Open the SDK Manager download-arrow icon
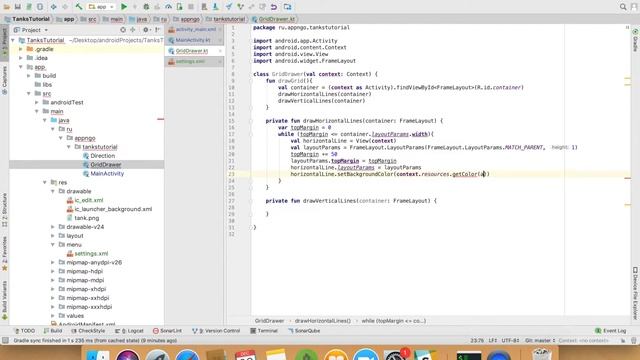The image size is (640, 360). coord(216,7)
